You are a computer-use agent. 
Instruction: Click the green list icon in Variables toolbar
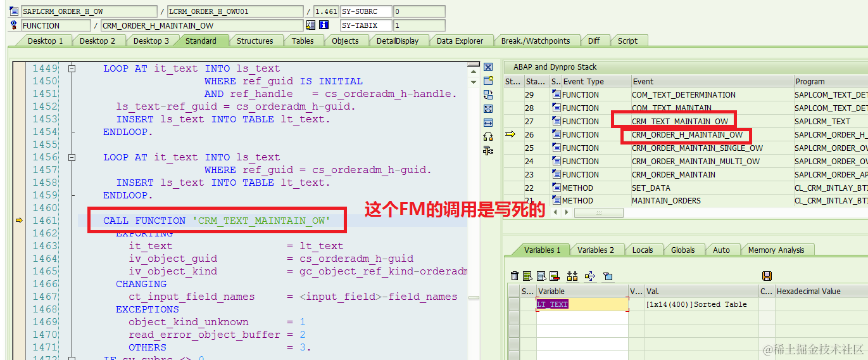[527, 276]
